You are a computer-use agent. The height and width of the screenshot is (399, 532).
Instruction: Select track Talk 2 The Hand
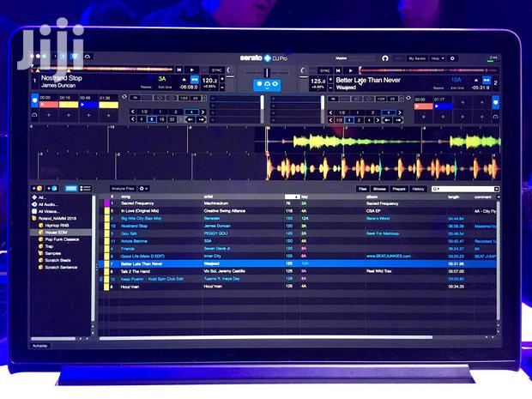136,271
